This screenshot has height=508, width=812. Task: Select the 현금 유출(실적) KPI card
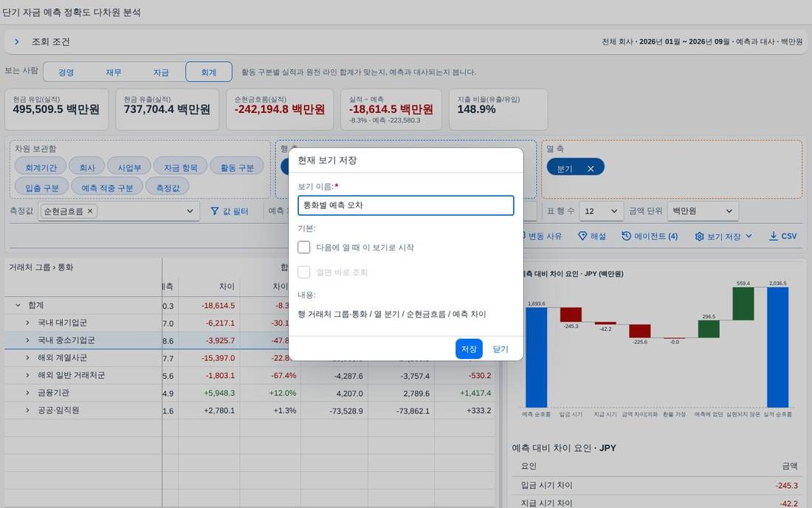tap(168, 109)
